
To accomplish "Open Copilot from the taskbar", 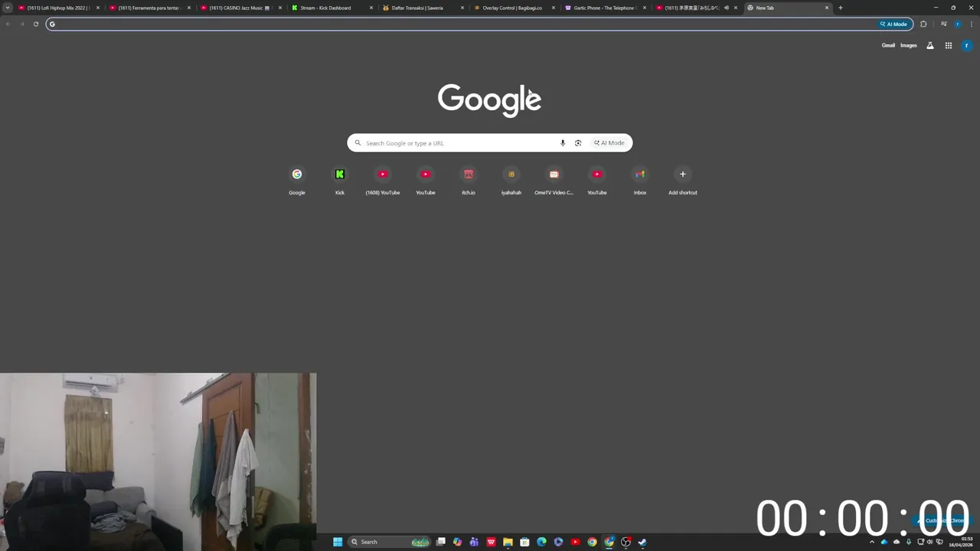I will click(x=457, y=542).
